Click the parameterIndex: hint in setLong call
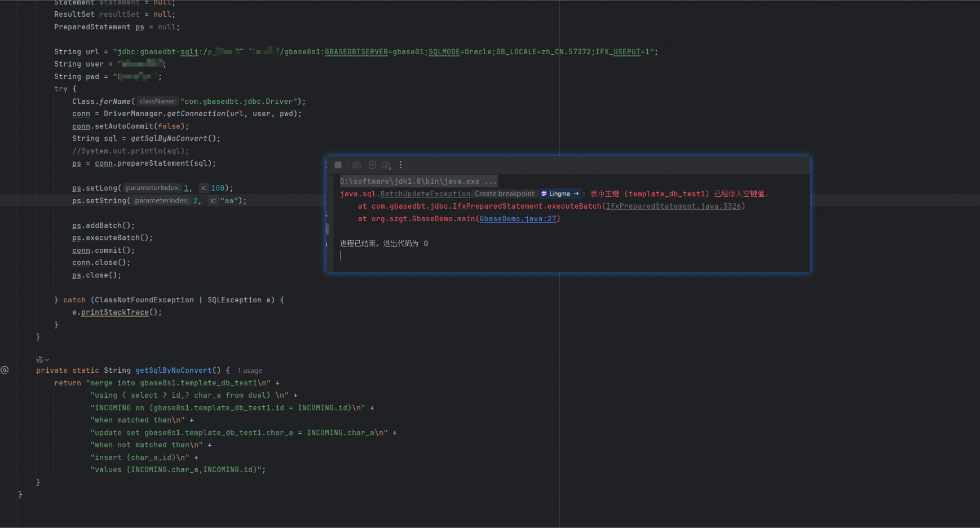Viewport: 980px width, 528px height. (x=153, y=188)
